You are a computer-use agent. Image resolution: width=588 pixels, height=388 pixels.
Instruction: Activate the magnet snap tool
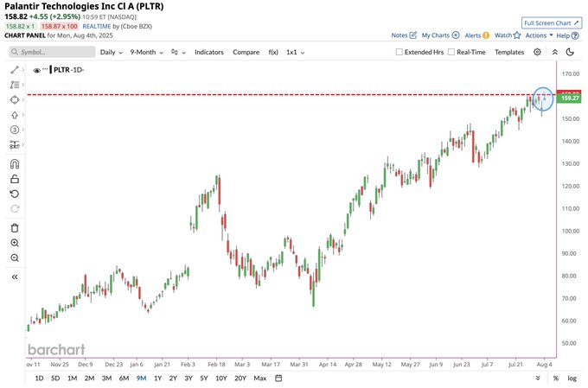15,164
